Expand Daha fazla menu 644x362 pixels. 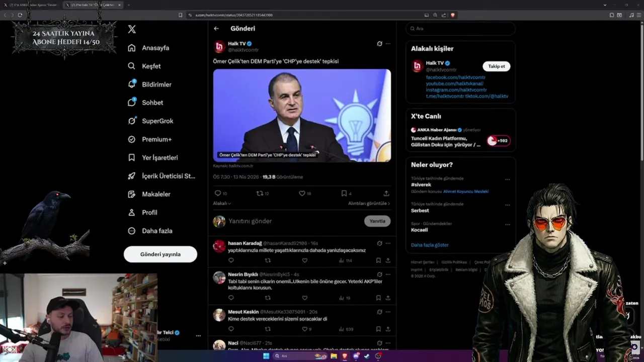point(150,231)
